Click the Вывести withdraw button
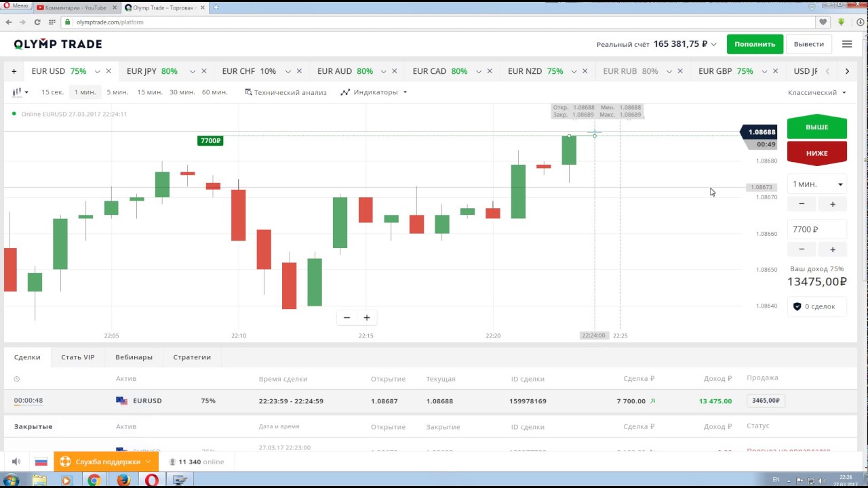The height and width of the screenshot is (488, 868). [808, 44]
